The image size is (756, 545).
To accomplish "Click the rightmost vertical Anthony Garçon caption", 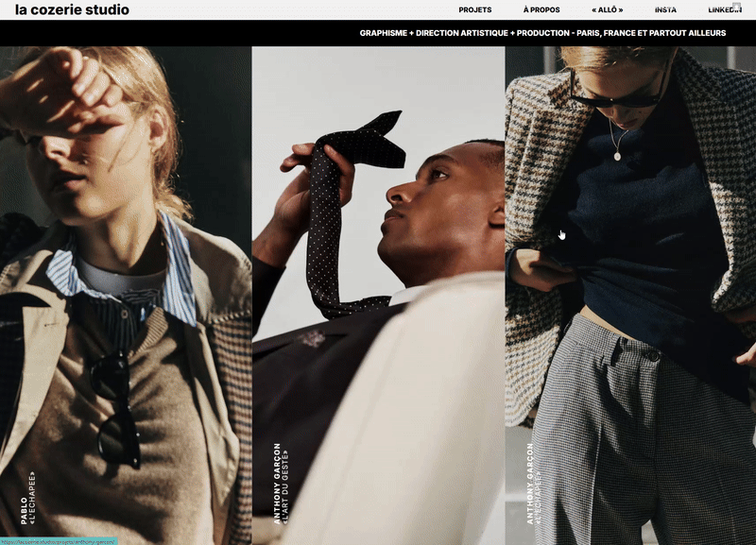I will (x=530, y=484).
